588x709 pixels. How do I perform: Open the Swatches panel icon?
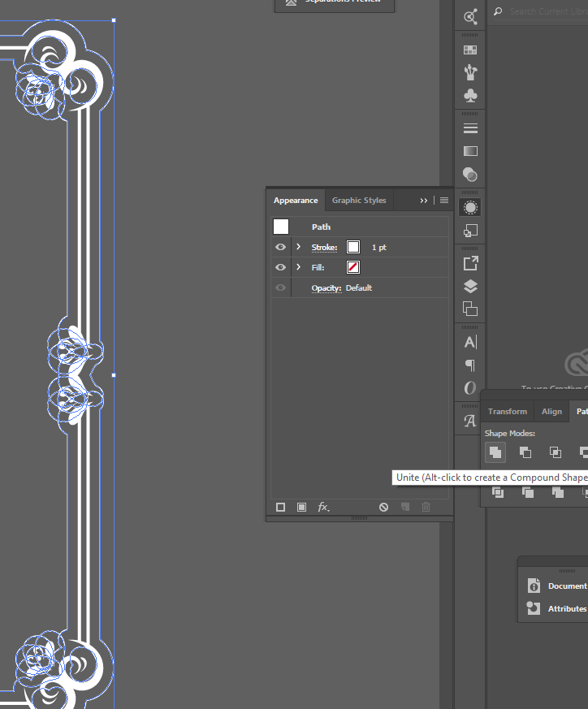(470, 50)
